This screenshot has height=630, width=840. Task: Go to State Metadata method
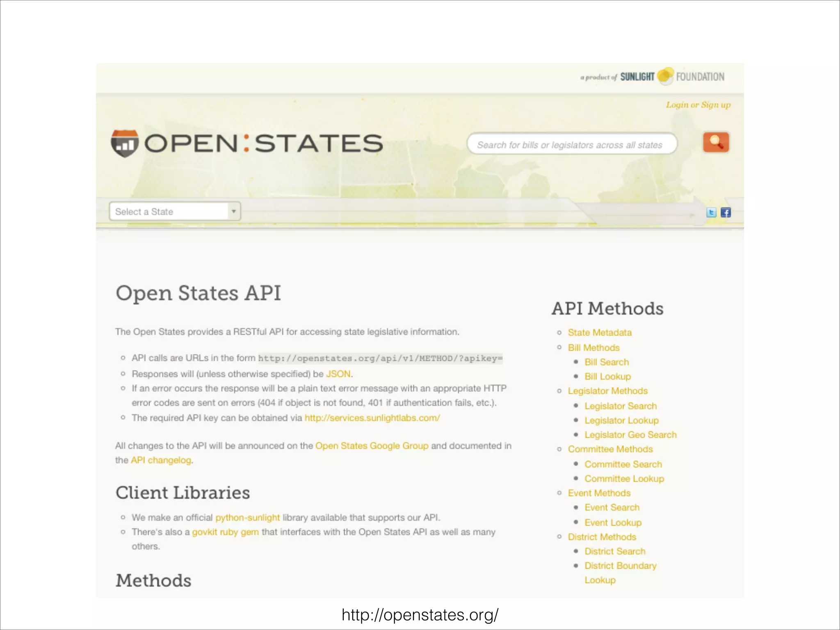coord(600,333)
